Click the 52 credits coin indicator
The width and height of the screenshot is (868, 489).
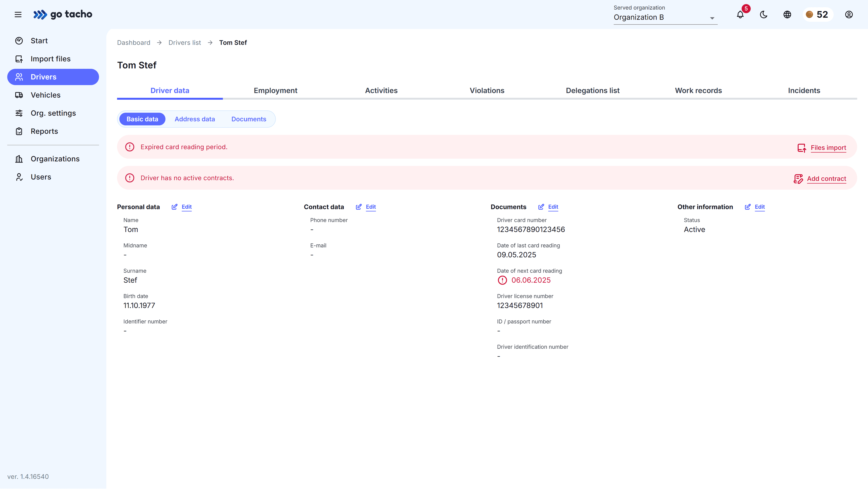tap(817, 14)
